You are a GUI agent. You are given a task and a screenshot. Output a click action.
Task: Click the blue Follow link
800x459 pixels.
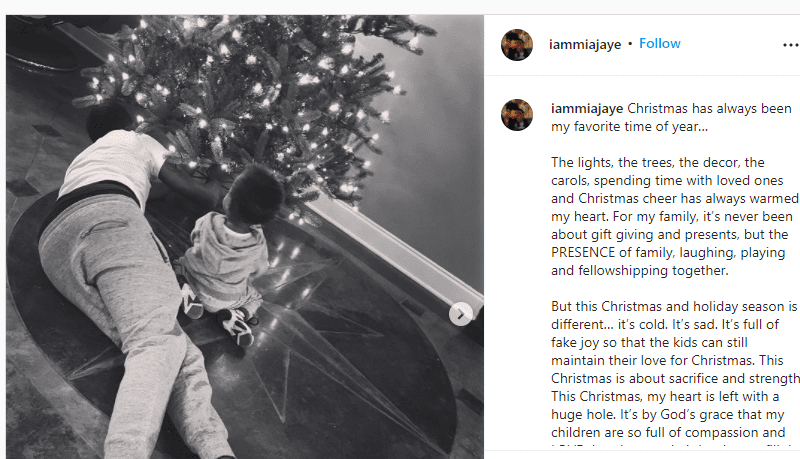660,44
